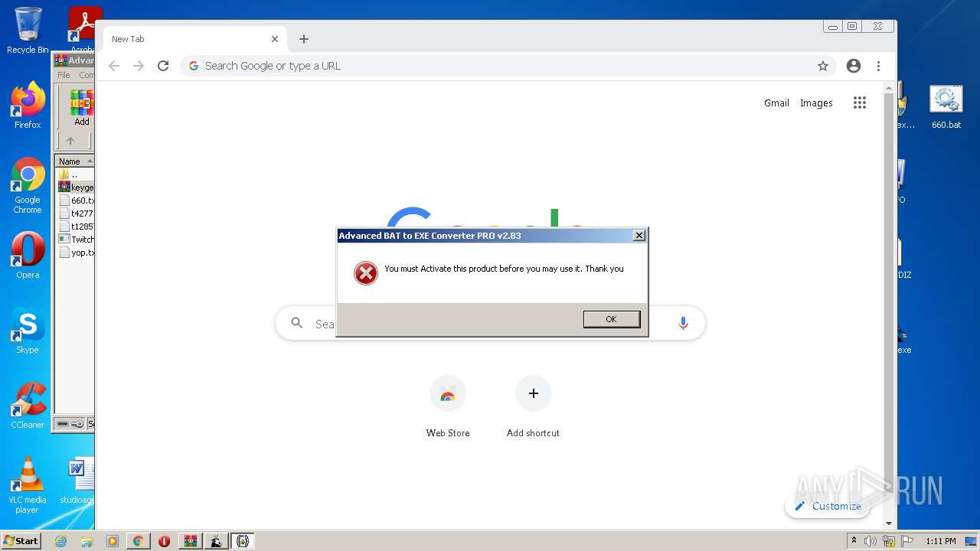Close the New Tab tab
Screen dimensions: 980x551
click(275, 39)
